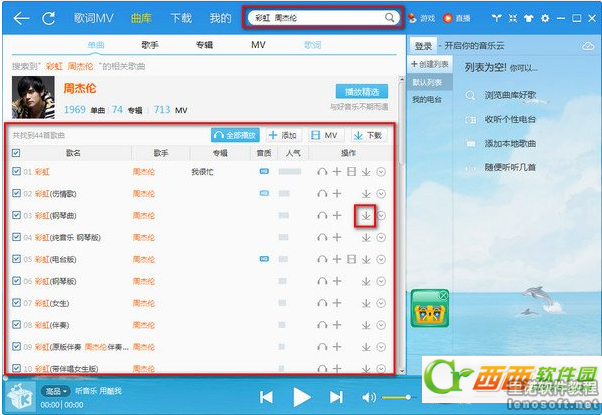
Task: Download song 09 彩虹(原版伴奏)
Action: [366, 347]
